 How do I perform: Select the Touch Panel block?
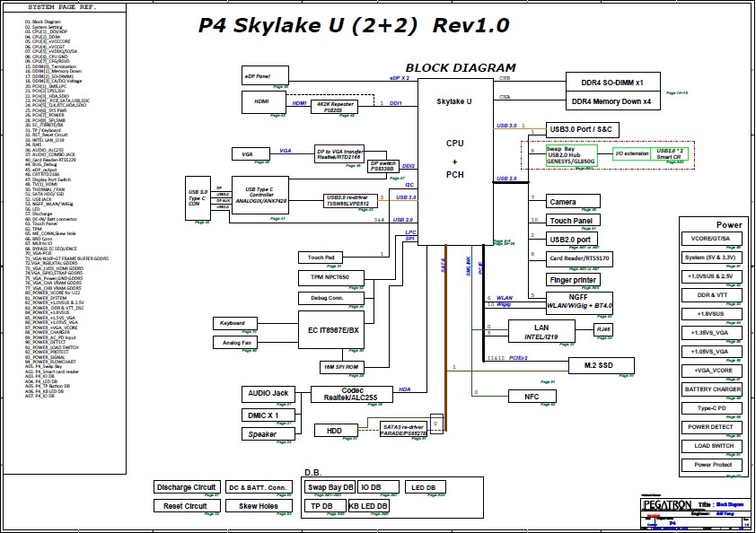point(573,220)
